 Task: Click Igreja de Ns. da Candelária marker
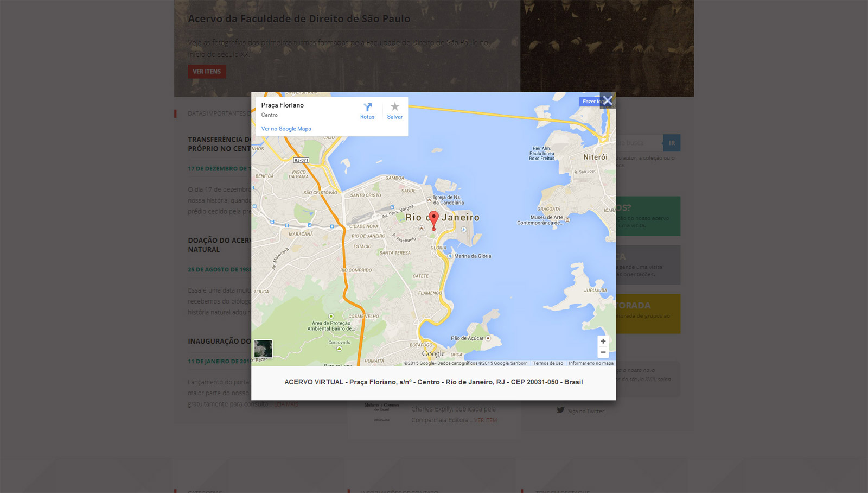pyautogui.click(x=429, y=200)
